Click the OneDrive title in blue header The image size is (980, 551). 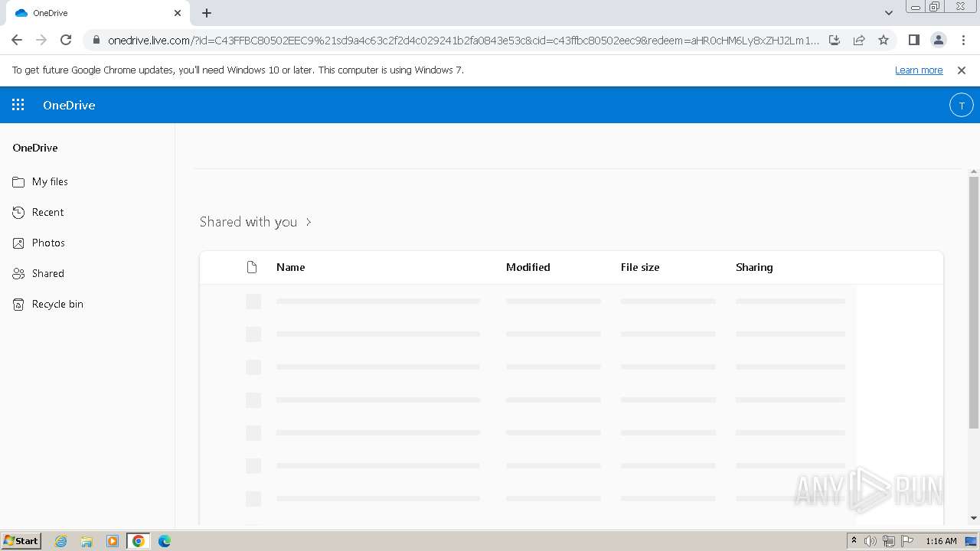click(69, 105)
